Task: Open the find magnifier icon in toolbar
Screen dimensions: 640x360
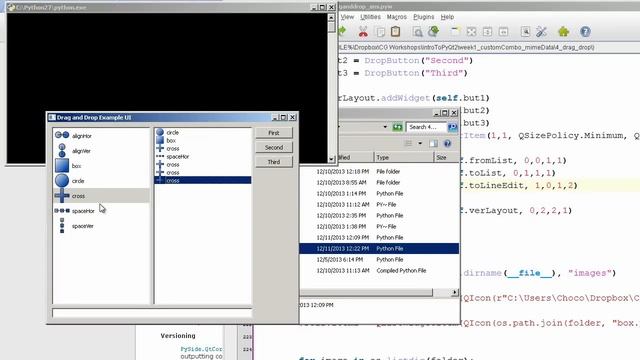Action: (417, 32)
